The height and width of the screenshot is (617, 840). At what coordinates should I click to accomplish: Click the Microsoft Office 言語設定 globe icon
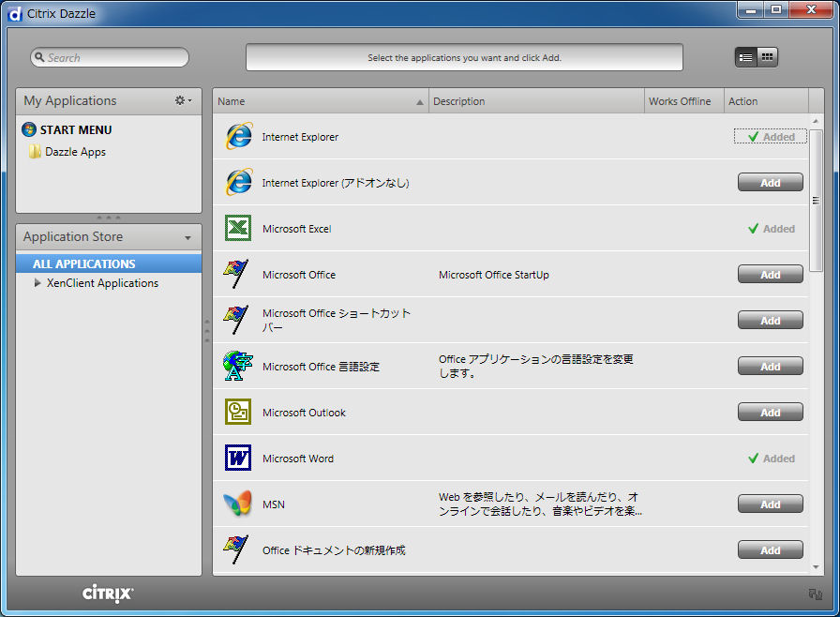coord(238,367)
